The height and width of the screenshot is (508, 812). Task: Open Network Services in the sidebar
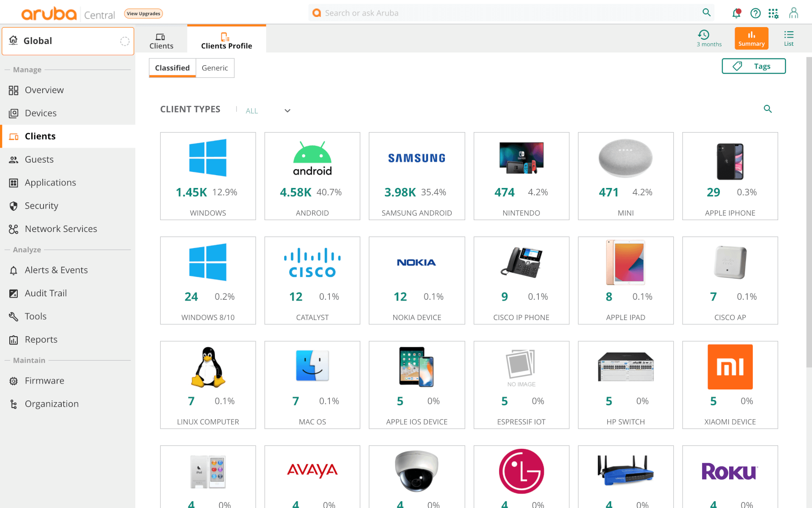pos(68,229)
